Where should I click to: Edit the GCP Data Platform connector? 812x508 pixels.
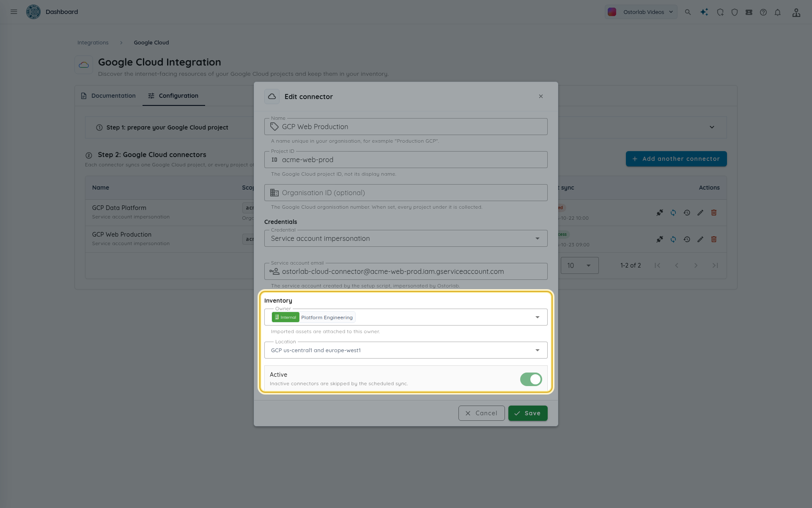point(700,213)
